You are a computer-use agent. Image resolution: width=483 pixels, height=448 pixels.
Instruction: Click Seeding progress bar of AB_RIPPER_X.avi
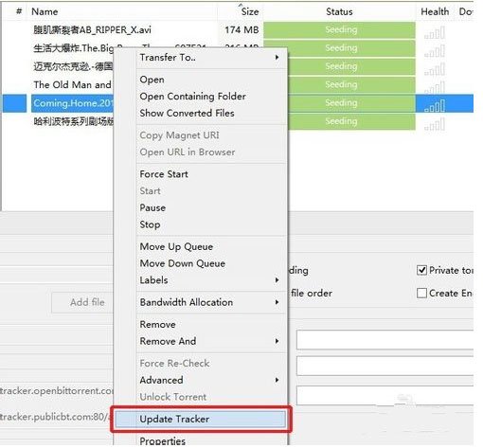[339, 29]
